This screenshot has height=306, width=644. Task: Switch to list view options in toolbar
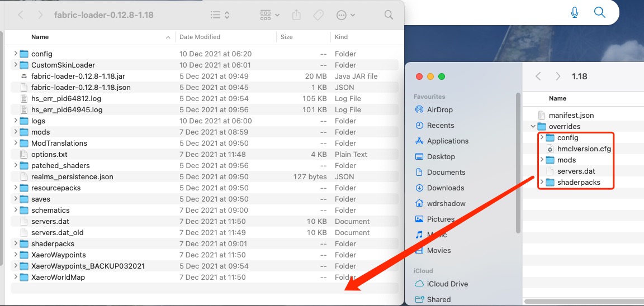220,15
